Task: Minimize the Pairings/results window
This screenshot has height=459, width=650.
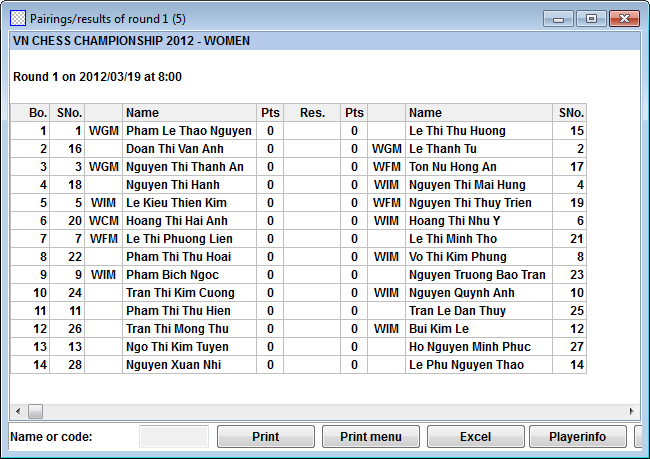Action: (558, 19)
